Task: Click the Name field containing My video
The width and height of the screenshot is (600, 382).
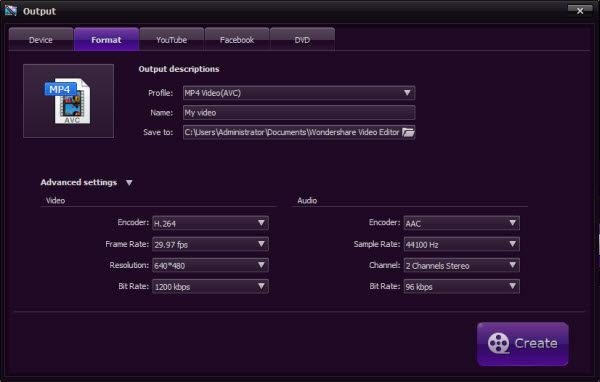Action: click(299, 113)
